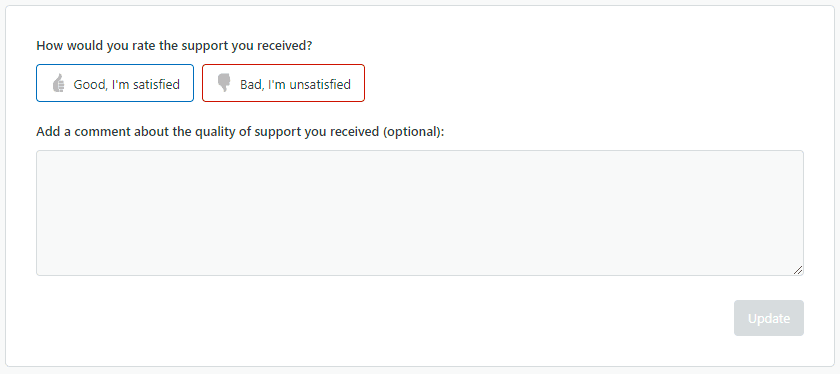Click the "I'm unsatisfied" button text
This screenshot has height=374, width=840.
click(x=309, y=84)
